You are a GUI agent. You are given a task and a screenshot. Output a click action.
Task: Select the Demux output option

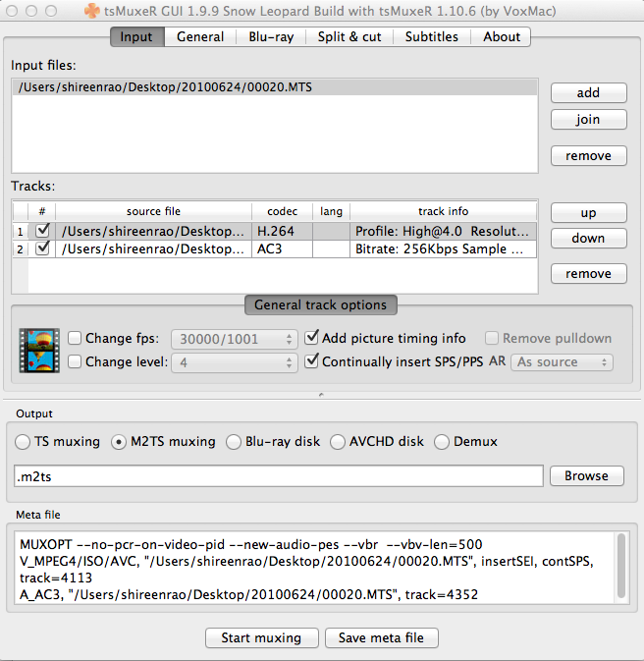(x=442, y=442)
